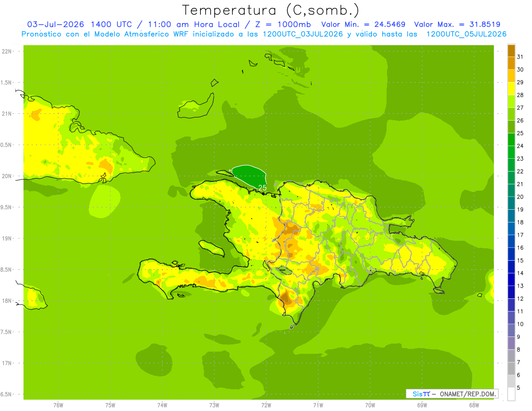Click the '72W' longitude axis label

point(266,405)
